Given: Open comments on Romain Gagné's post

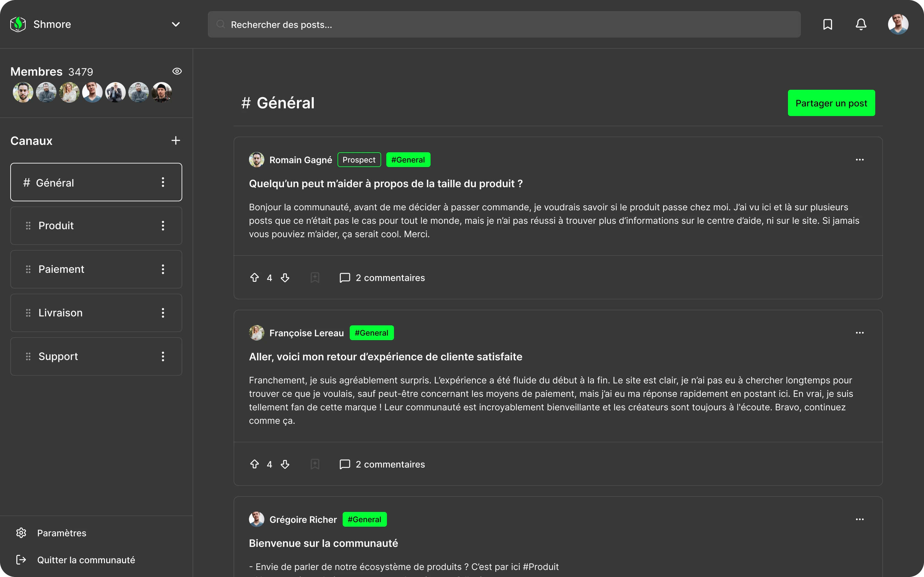Looking at the screenshot, I should pyautogui.click(x=382, y=277).
